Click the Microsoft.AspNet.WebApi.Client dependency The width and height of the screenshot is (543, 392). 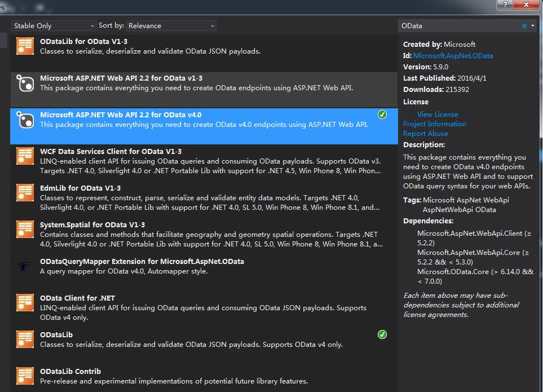(474, 238)
